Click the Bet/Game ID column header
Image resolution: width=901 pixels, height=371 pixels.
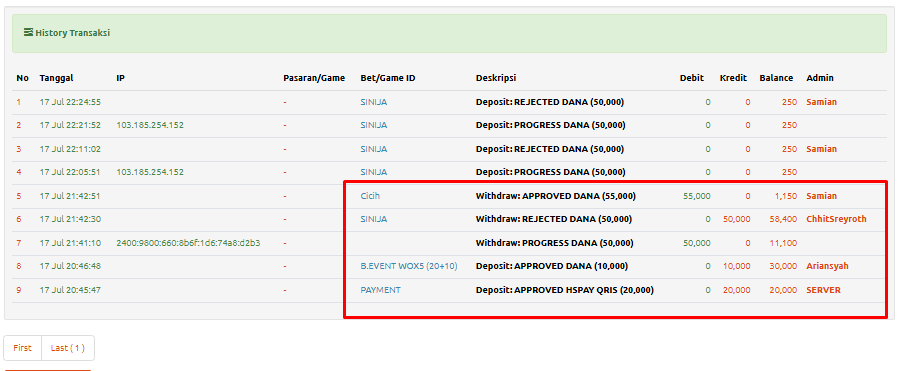click(388, 78)
